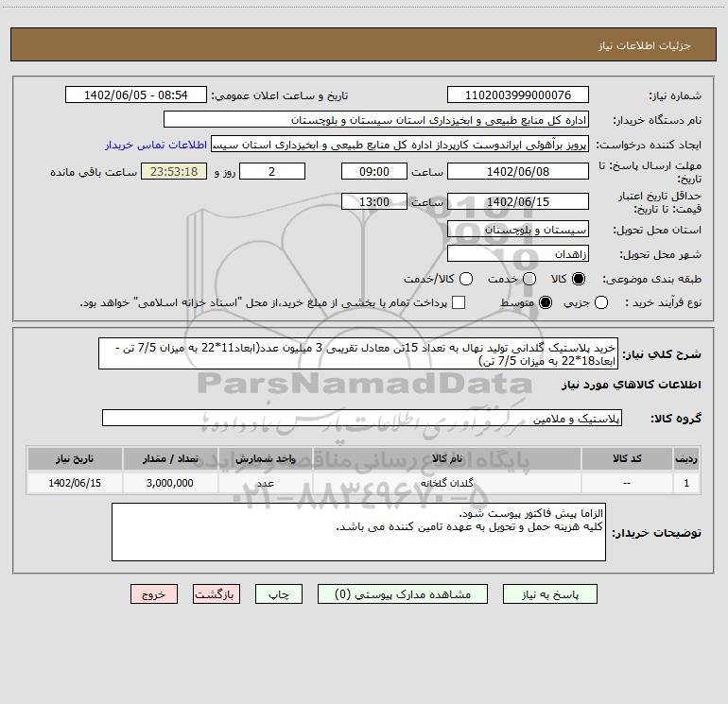Click the کد کالا column header
This screenshot has width=728, height=704.
tap(627, 458)
